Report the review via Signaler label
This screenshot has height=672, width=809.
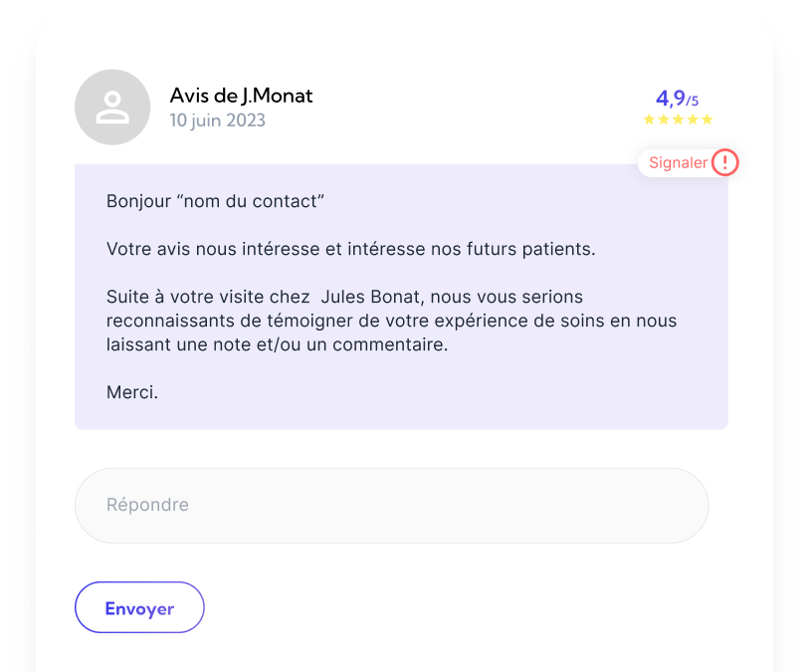pos(678,162)
